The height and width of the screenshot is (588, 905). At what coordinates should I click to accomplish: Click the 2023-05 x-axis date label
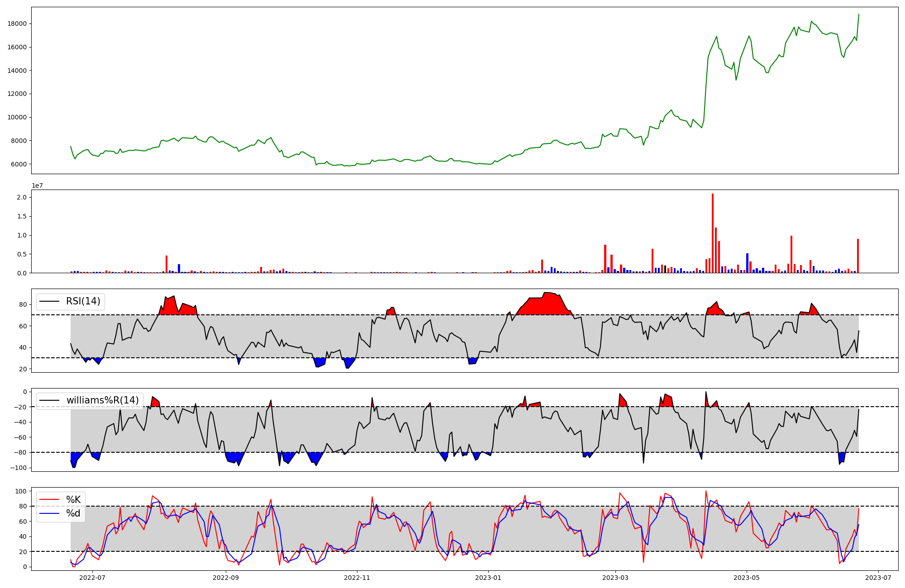tap(746, 578)
